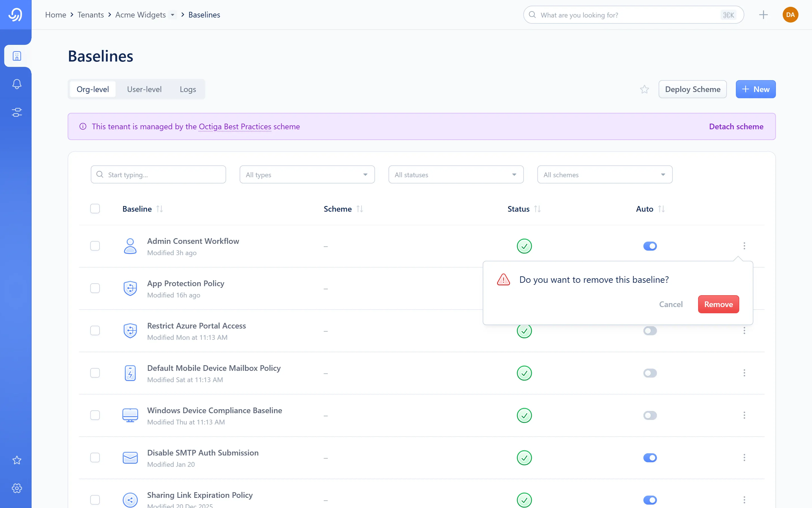
Task: Open the DA user avatar menu
Action: tap(790, 15)
